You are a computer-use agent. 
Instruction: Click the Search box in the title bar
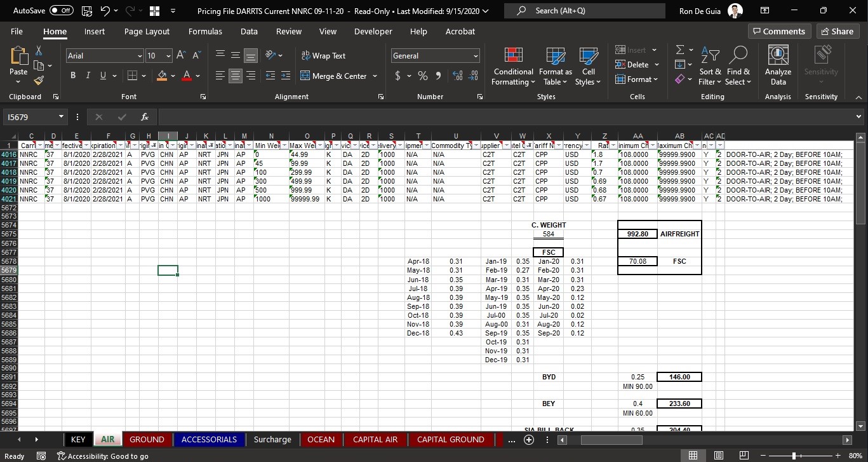(585, 11)
